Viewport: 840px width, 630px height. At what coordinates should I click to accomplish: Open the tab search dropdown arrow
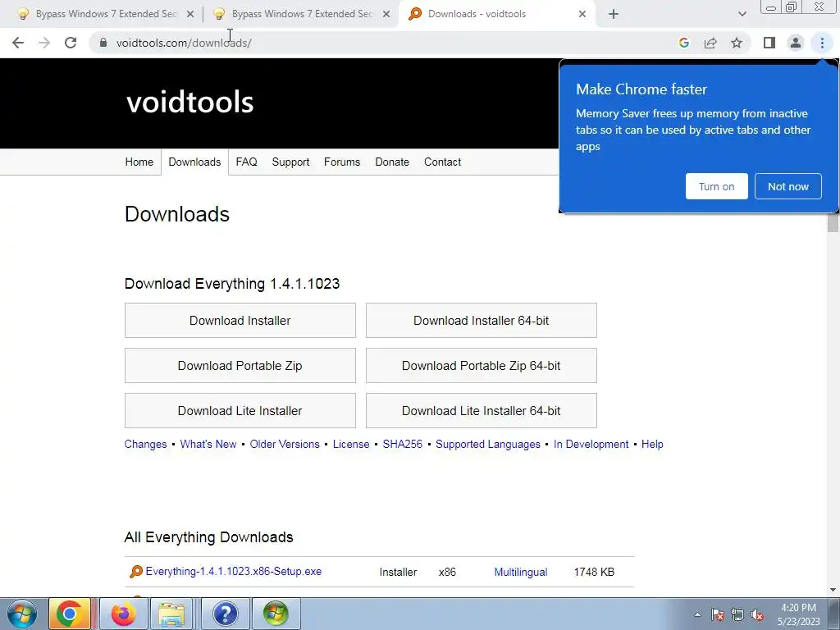tap(742, 14)
